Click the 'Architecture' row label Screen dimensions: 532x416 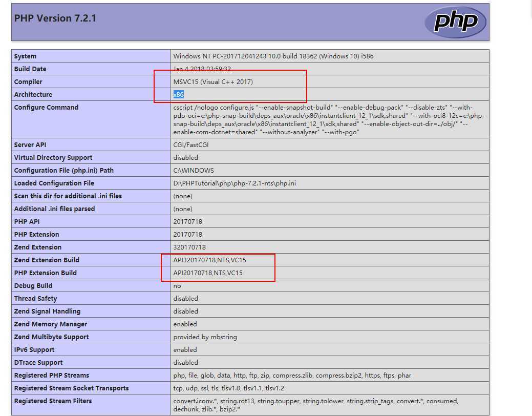pyautogui.click(x=33, y=94)
